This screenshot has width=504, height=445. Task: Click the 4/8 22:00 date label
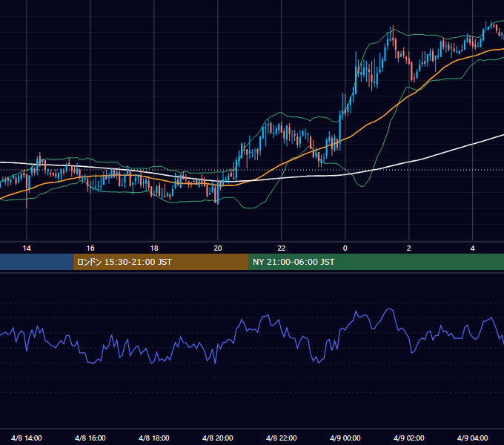coord(281,438)
